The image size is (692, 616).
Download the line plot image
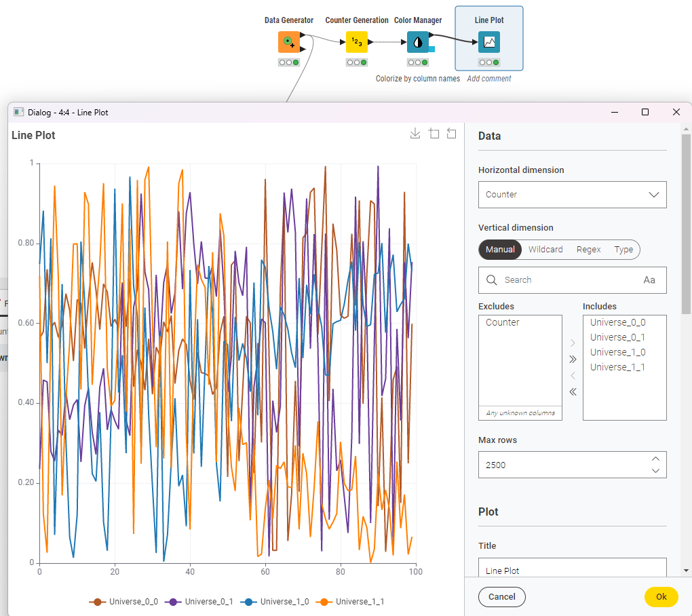[x=415, y=134]
